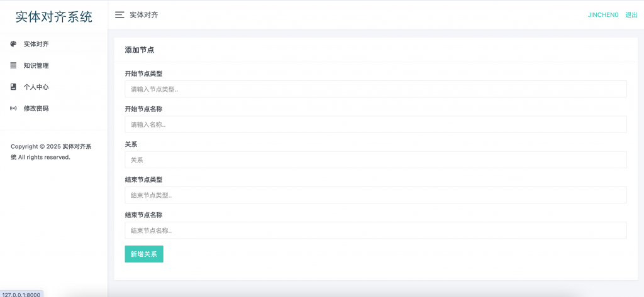This screenshot has width=644, height=297.
Task: Focus the 结束节点类型 input field
Action: point(375,195)
